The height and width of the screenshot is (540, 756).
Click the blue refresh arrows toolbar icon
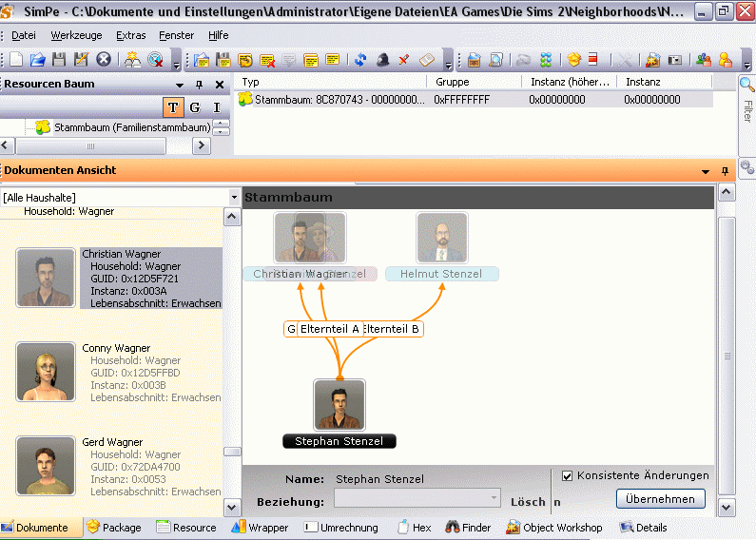tap(360, 60)
